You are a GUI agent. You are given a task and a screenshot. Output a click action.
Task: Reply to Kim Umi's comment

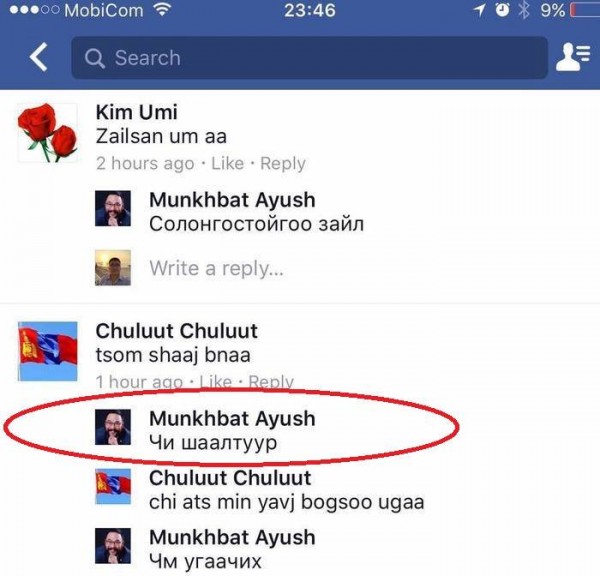[x=283, y=163]
